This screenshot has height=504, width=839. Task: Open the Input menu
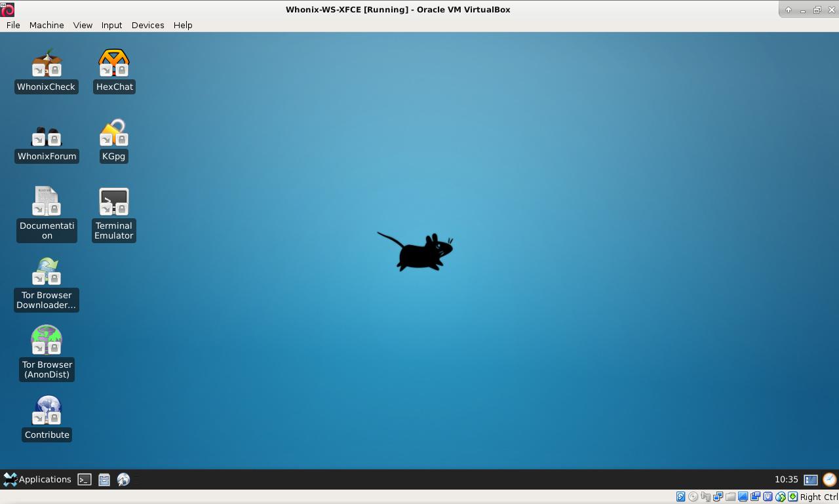(111, 25)
